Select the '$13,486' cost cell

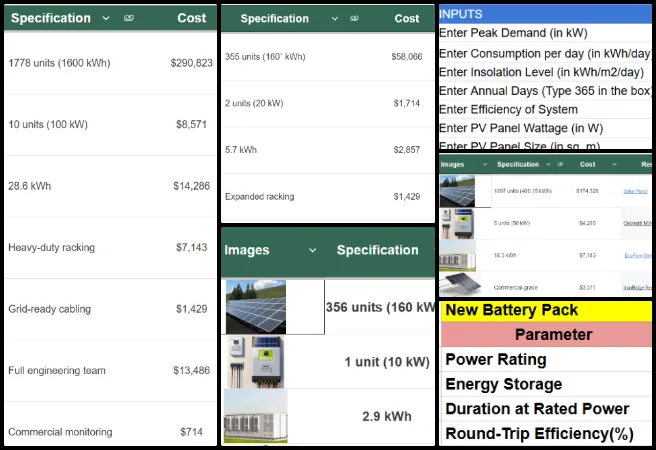[x=192, y=371]
